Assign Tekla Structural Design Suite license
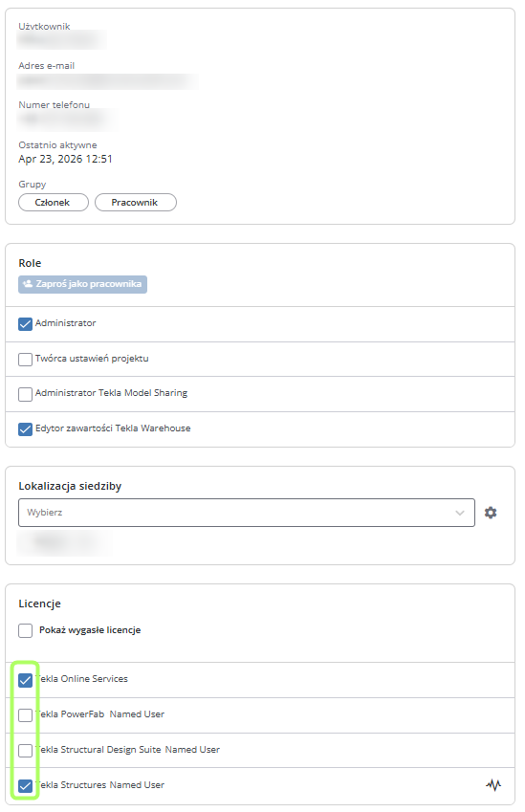The width and height of the screenshot is (525, 812). (x=26, y=750)
